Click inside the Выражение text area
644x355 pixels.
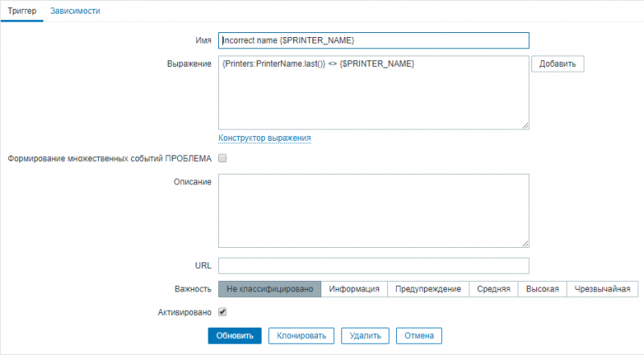point(374,93)
